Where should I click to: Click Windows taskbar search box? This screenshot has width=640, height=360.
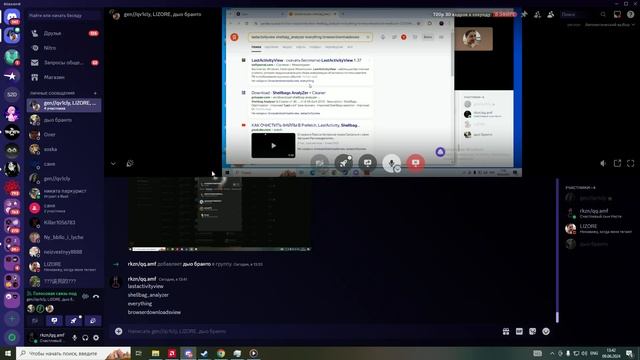(x=73, y=353)
